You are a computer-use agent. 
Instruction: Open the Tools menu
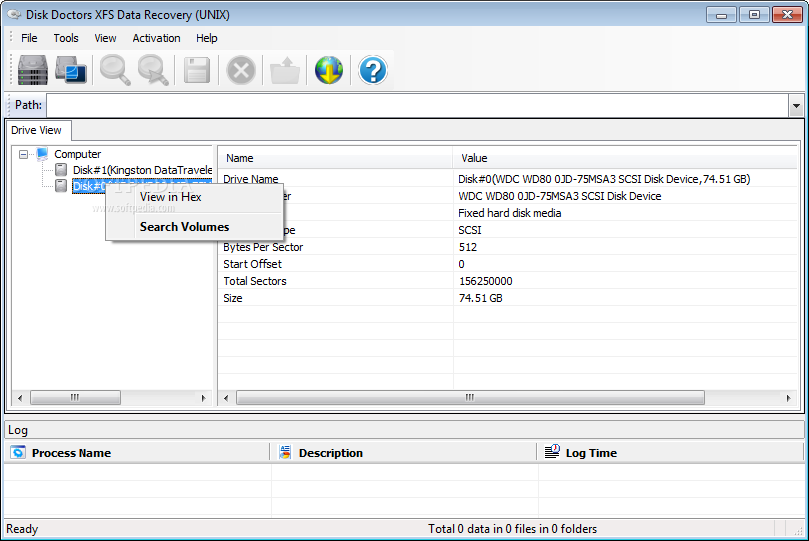point(66,38)
